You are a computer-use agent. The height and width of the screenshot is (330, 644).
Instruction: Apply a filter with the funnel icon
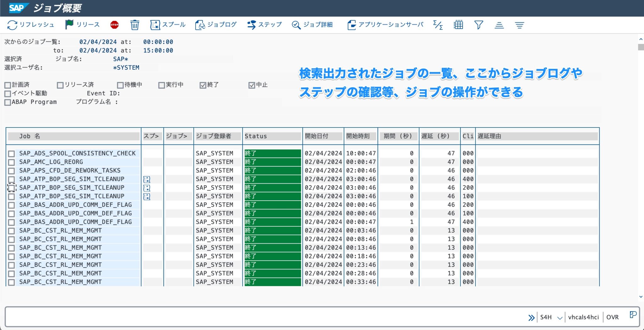(479, 24)
